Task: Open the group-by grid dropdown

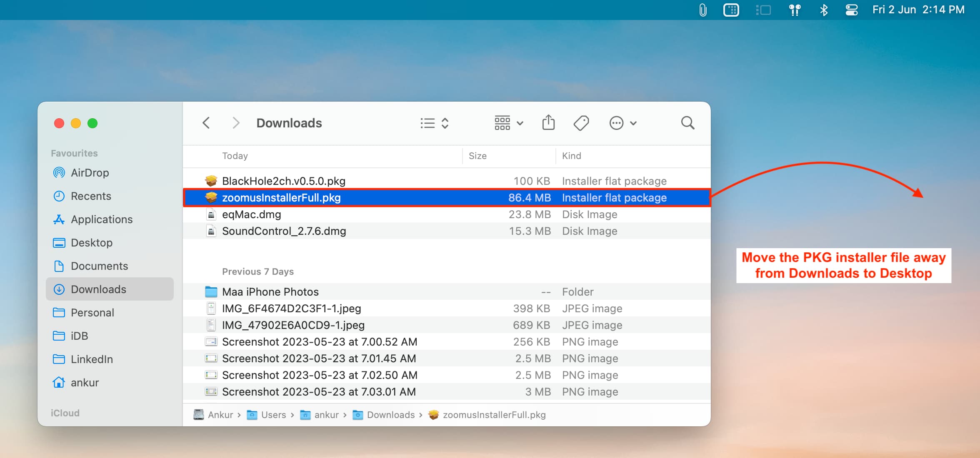Action: tap(509, 123)
